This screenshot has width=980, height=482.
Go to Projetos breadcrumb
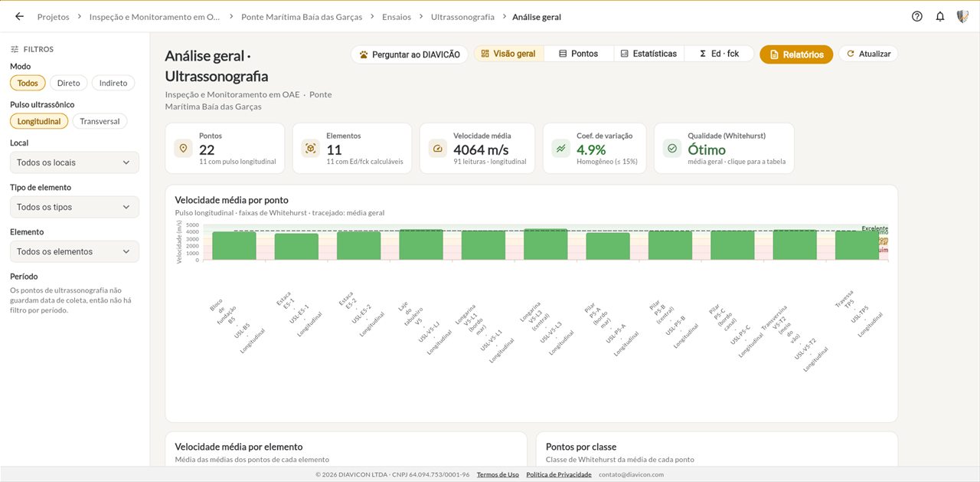pos(53,16)
